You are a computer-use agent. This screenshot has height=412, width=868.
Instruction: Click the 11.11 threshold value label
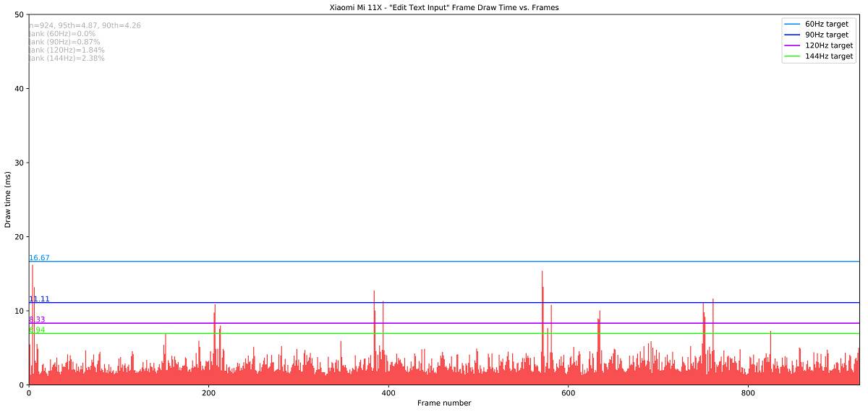click(39, 299)
